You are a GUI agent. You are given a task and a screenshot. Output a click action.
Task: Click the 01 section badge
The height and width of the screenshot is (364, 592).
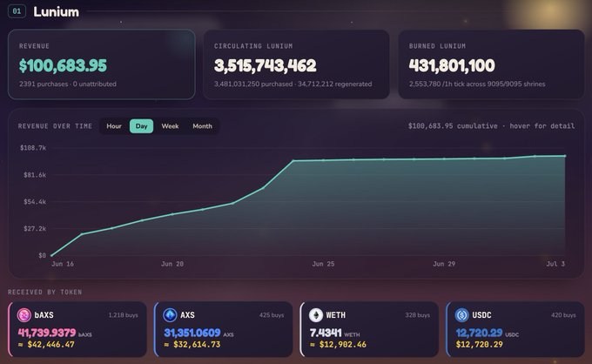click(17, 11)
